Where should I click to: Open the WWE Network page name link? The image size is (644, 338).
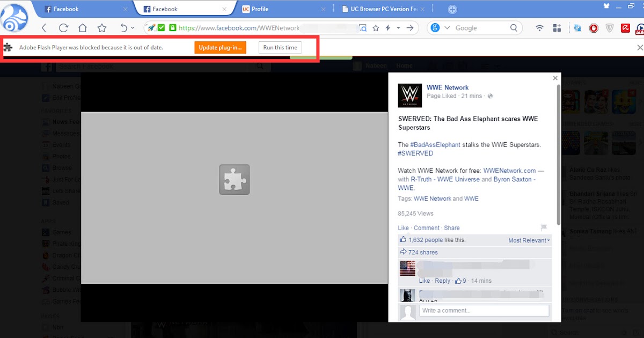(448, 87)
